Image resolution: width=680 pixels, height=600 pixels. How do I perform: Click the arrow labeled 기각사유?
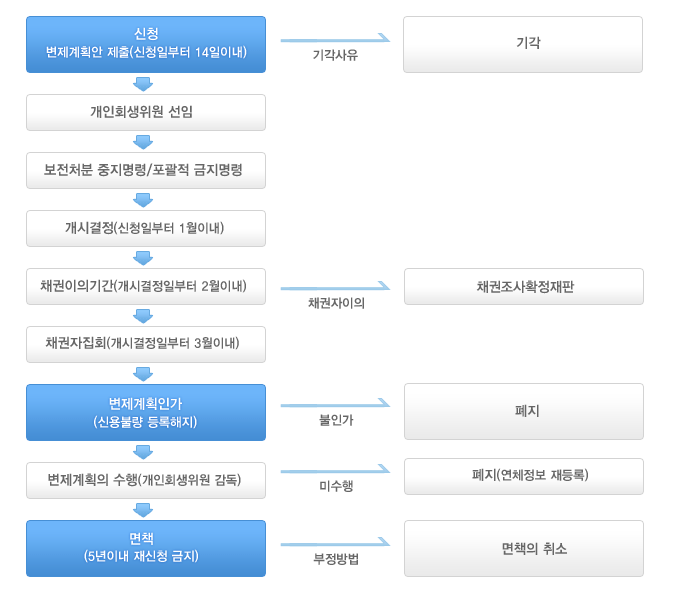click(x=335, y=38)
